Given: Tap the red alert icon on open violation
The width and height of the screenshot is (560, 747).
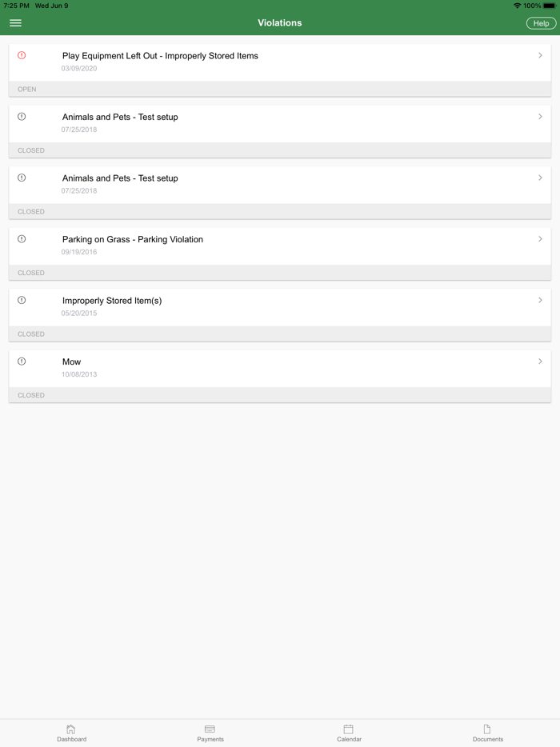Looking at the screenshot, I should [22, 55].
